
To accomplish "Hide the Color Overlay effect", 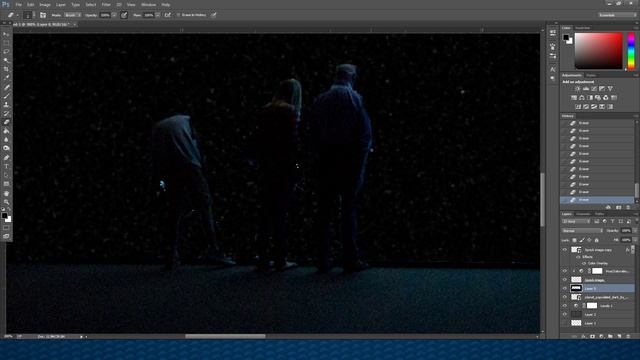I will tap(584, 263).
